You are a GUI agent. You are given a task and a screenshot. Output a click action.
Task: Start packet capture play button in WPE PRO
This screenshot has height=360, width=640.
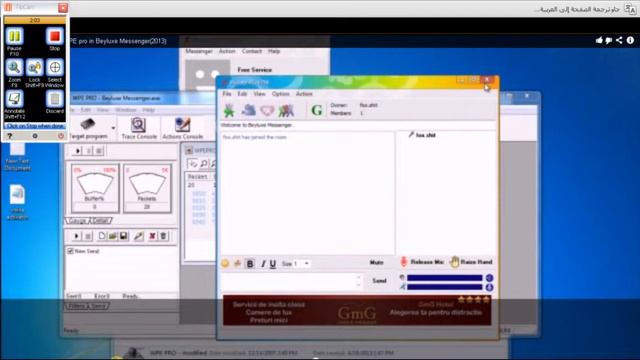click(x=78, y=151)
